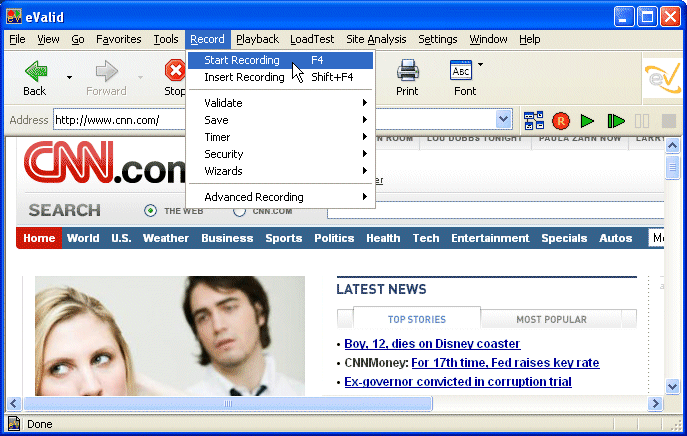The image size is (687, 436).
Task: Expand the Validate submenu
Action: 280,103
